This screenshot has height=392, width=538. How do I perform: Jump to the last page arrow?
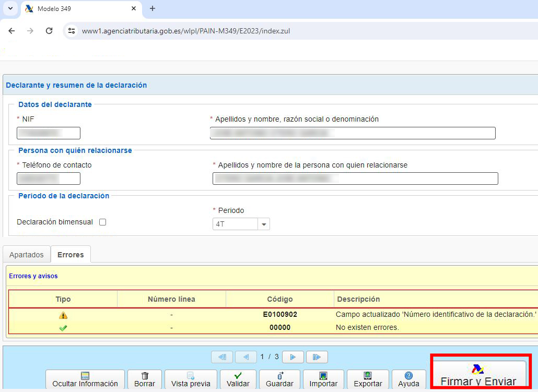tap(317, 357)
